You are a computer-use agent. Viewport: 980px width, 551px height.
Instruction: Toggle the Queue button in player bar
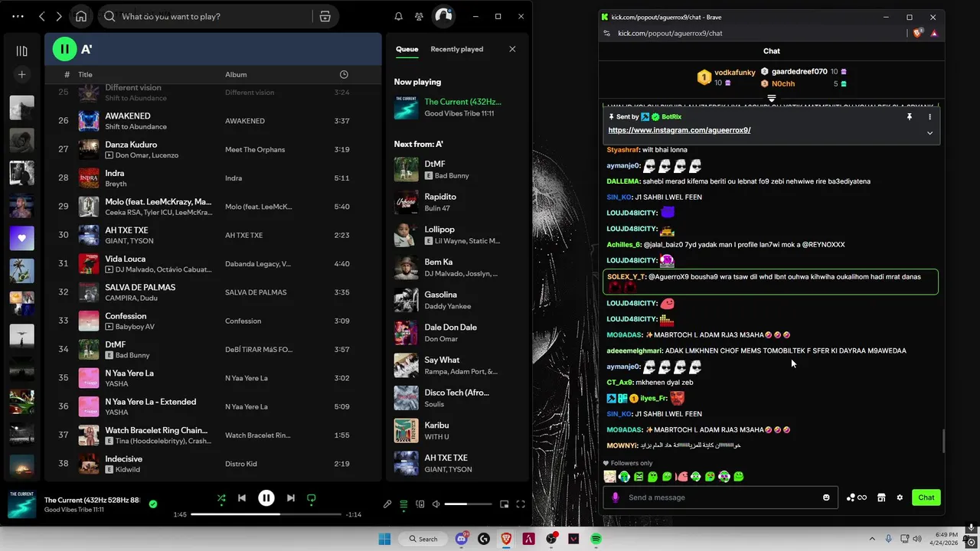[x=403, y=504]
